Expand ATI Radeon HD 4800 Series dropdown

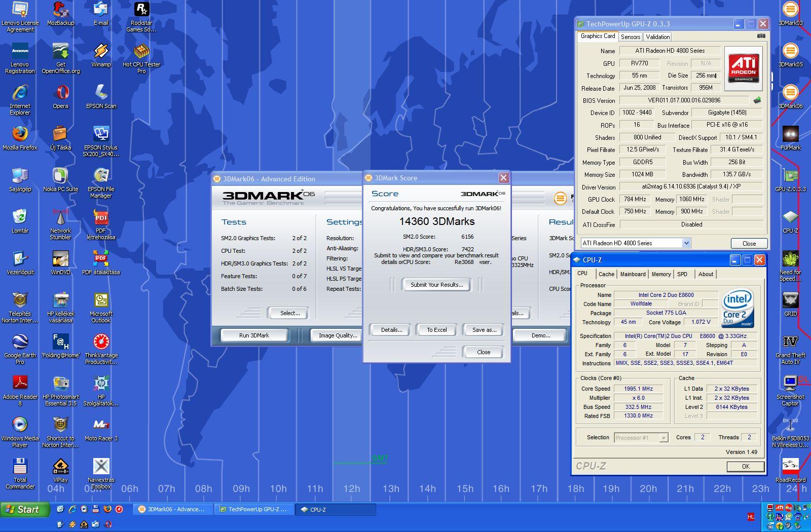tap(686, 243)
